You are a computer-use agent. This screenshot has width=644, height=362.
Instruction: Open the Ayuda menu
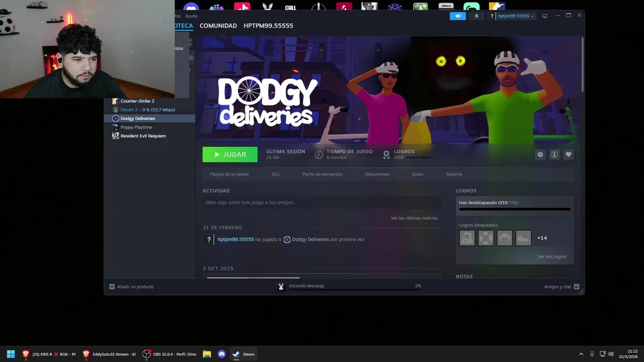191,16
